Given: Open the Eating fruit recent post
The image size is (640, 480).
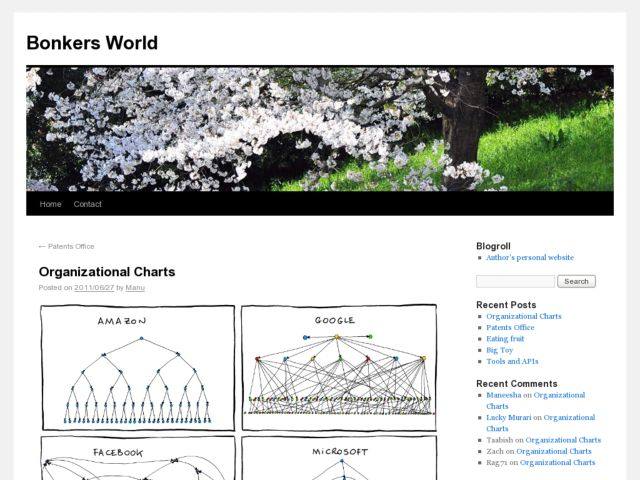Looking at the screenshot, I should [505, 339].
